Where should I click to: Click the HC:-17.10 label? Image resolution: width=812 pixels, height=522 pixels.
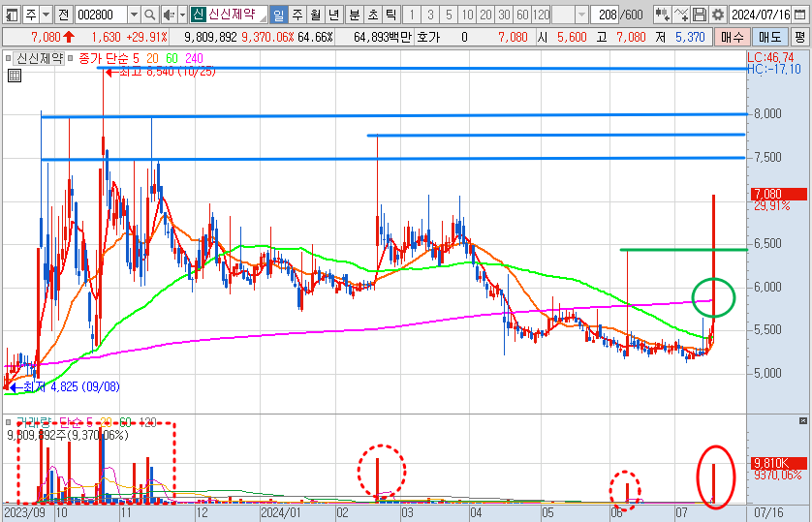pos(773,69)
